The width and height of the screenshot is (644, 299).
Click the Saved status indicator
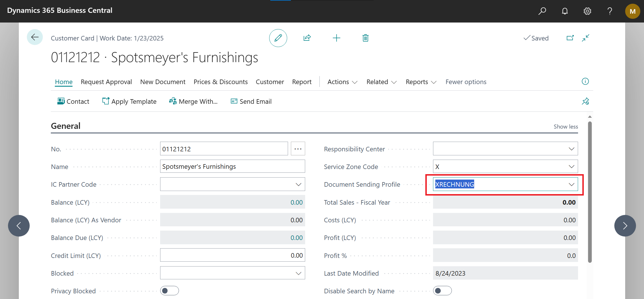(x=536, y=38)
